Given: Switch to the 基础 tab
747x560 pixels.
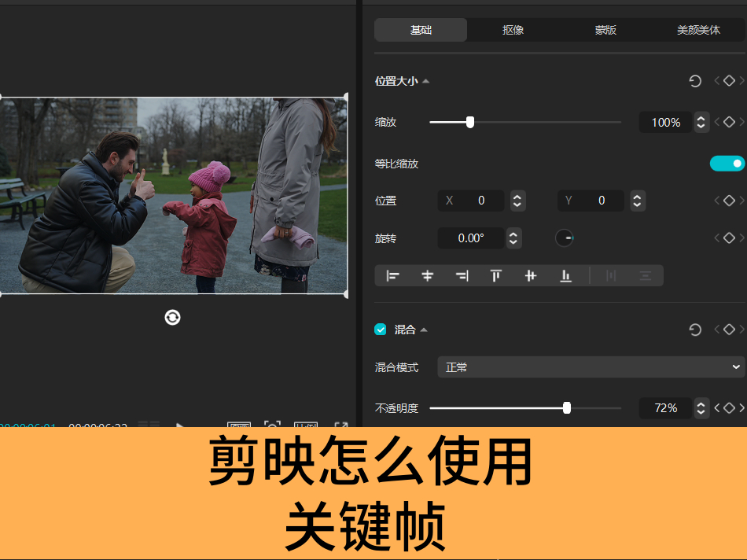Looking at the screenshot, I should [x=421, y=30].
